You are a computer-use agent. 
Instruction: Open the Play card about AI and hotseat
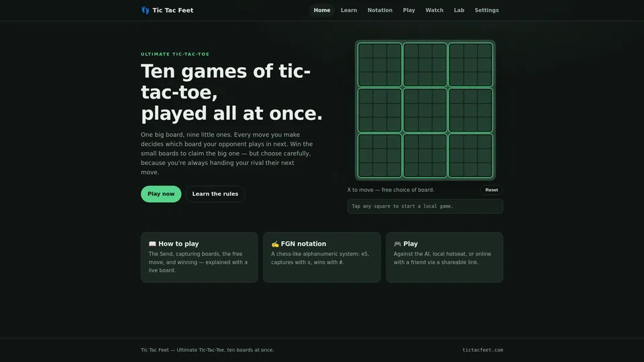[444, 257]
